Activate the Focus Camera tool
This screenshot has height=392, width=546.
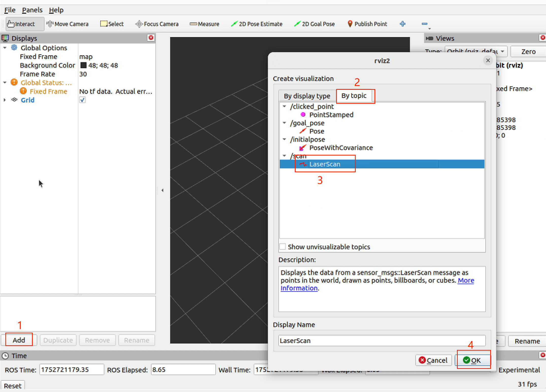tap(157, 24)
